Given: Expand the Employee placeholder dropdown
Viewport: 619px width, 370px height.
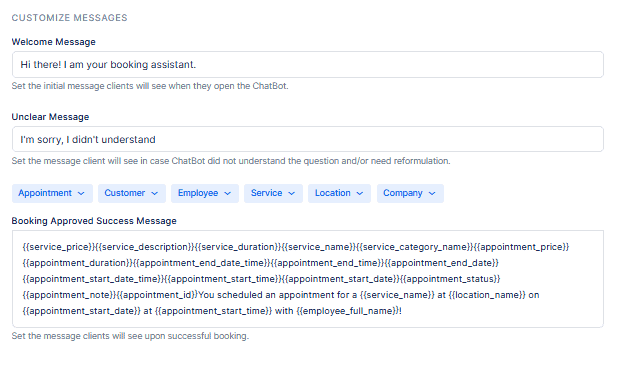Looking at the screenshot, I should [x=204, y=193].
